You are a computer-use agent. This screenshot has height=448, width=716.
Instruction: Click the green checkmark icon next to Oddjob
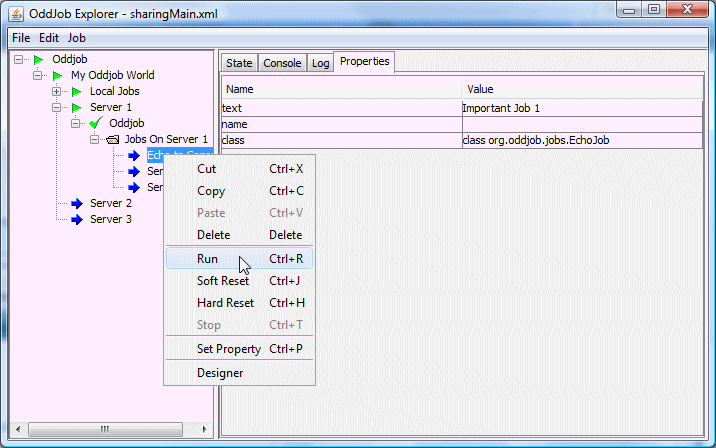(x=96, y=123)
